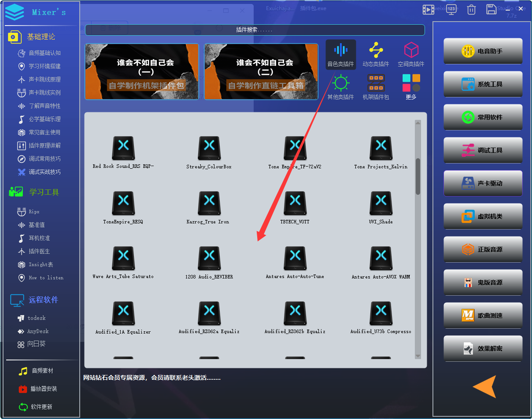The image size is (532, 419).
Task: Open the Tone Empire_TF-72aV2 plugin icon
Action: 295,148
